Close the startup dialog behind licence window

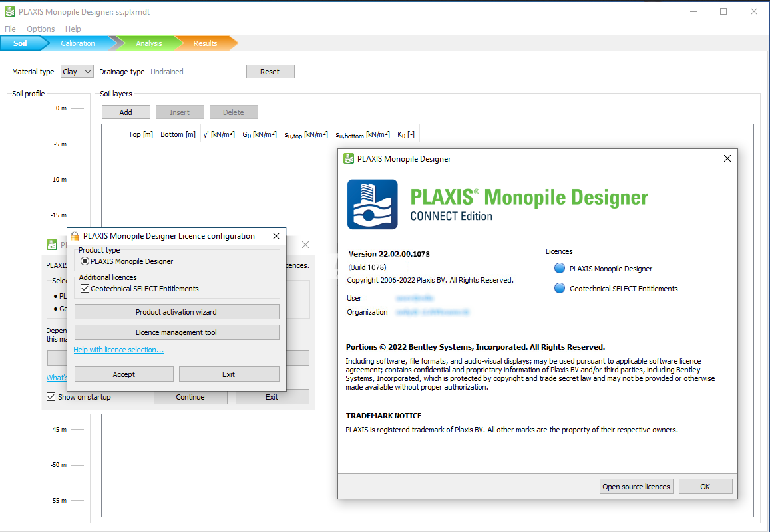pos(305,245)
